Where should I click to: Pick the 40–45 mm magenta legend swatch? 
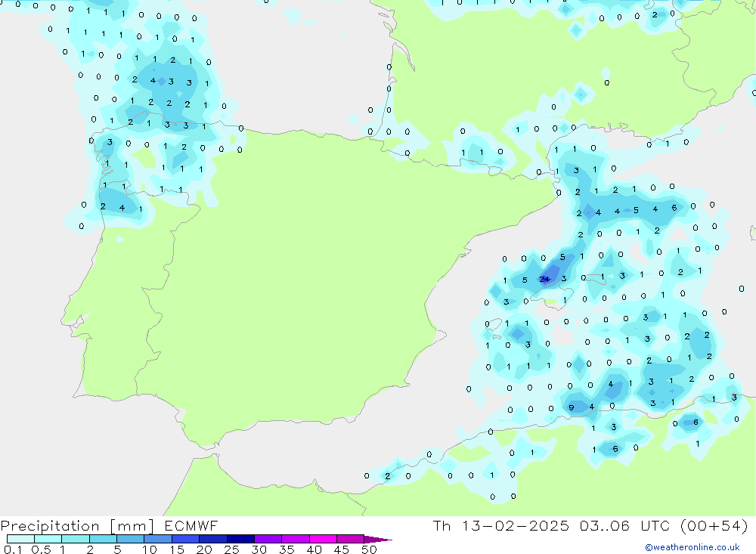(x=323, y=539)
